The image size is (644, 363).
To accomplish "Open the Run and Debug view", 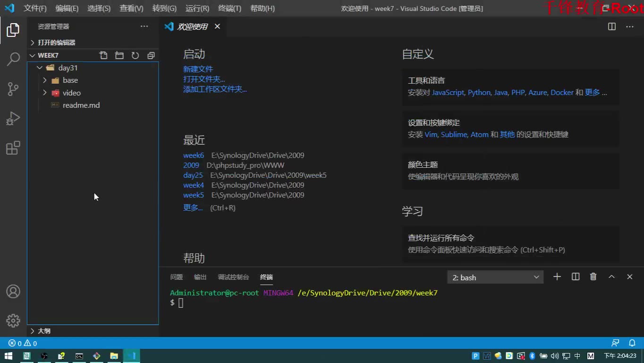I will click(x=13, y=118).
